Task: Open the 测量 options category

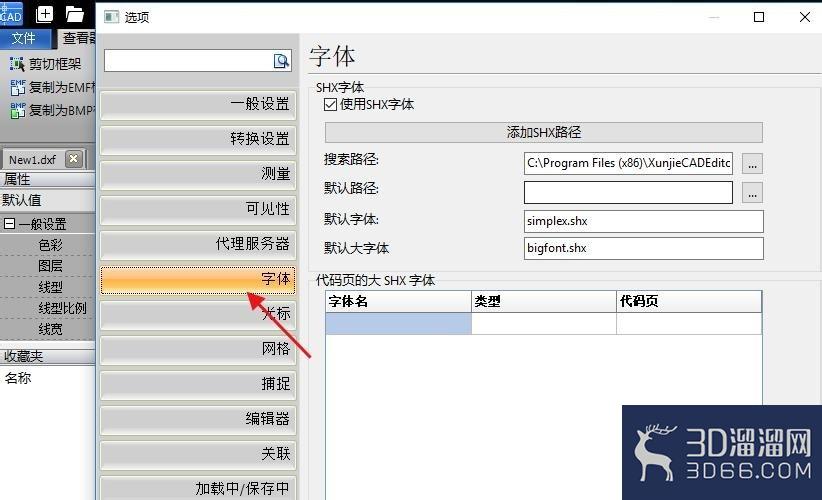Action: 198,174
